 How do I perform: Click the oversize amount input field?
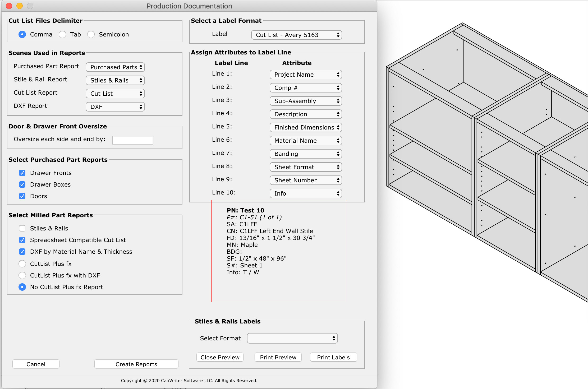click(132, 140)
